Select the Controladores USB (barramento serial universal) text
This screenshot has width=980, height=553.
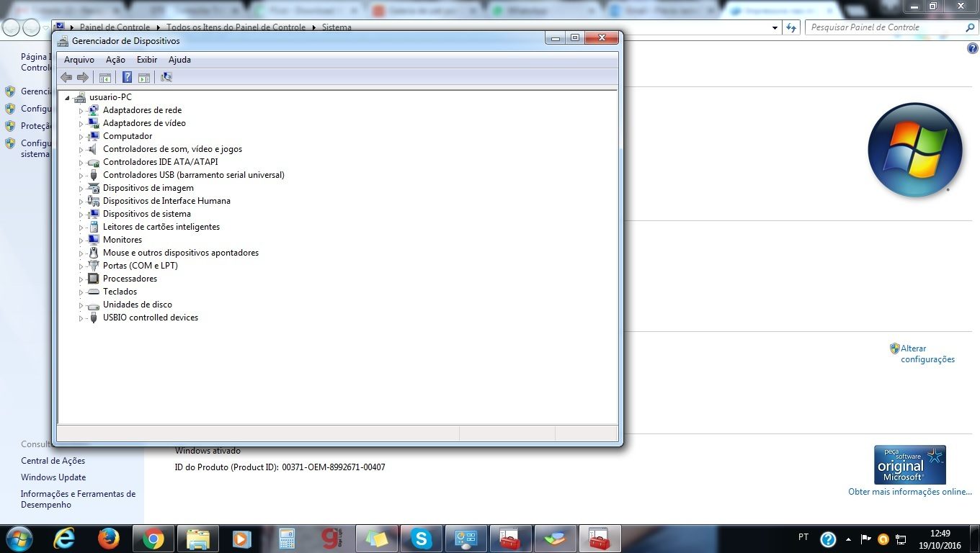click(193, 175)
